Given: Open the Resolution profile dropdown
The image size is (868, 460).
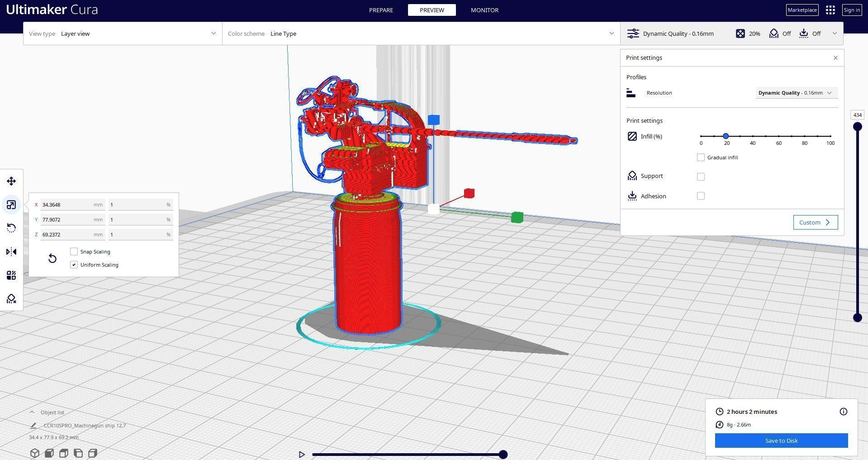Looking at the screenshot, I should click(797, 93).
